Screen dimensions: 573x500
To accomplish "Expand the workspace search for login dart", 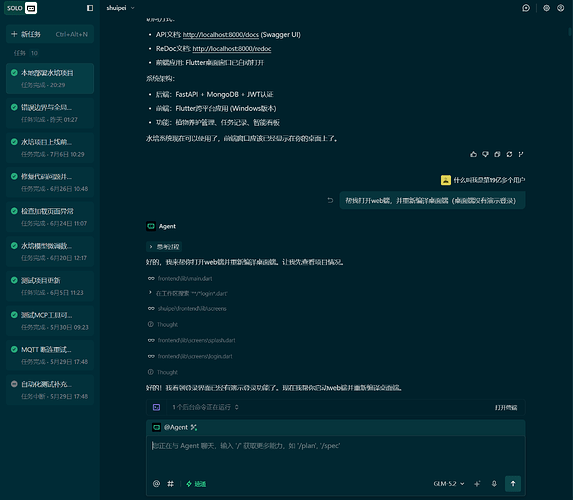I will click(187, 293).
